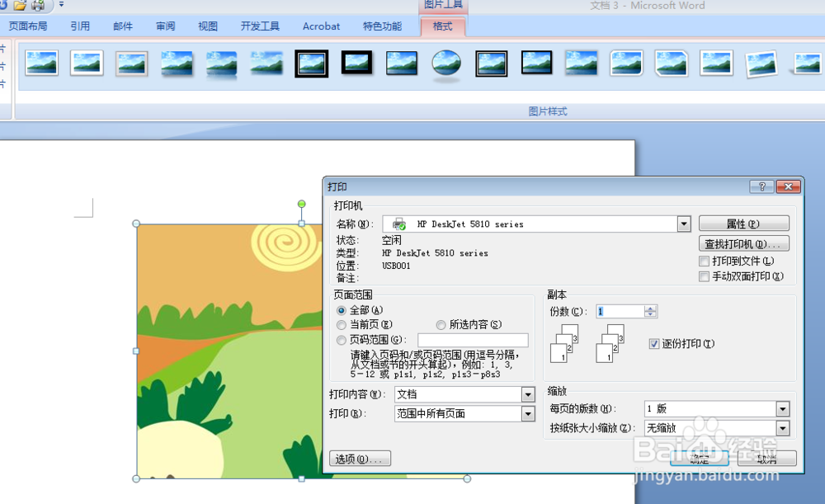Click the 查找打印机 button
The height and width of the screenshot is (504, 825).
[743, 243]
